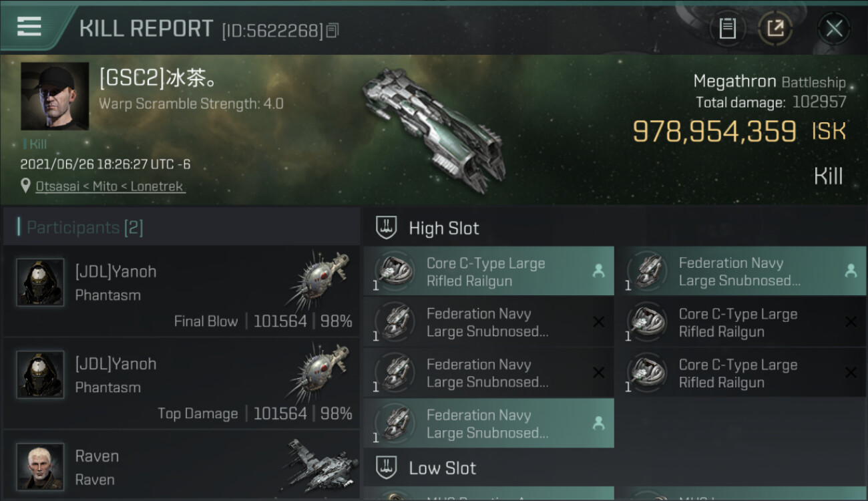Open Otsasai < Mito < Lonetrek location link

pos(110,186)
